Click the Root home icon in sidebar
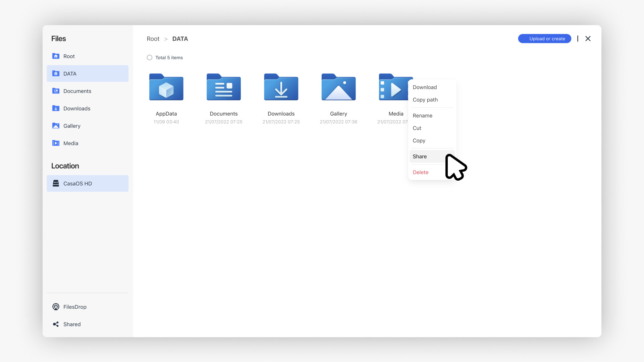Screen dimensions: 644x362 (56, 56)
